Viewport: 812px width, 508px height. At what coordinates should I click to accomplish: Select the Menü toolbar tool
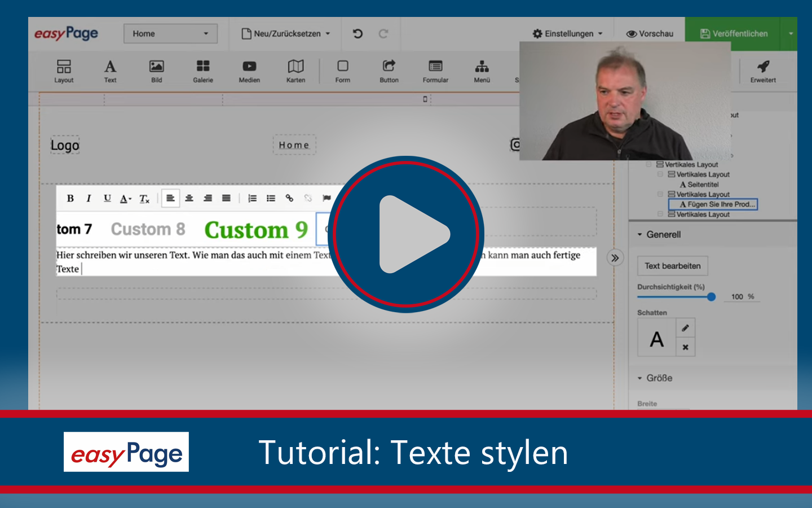click(x=482, y=71)
